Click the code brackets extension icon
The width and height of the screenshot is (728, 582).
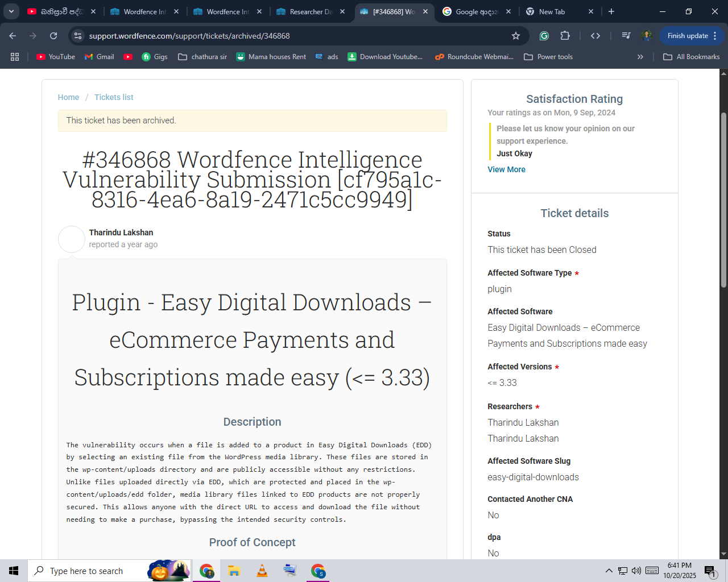tap(595, 36)
